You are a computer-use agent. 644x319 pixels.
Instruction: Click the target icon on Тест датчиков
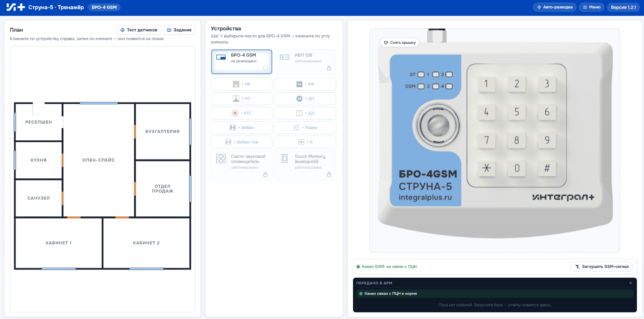[123, 30]
